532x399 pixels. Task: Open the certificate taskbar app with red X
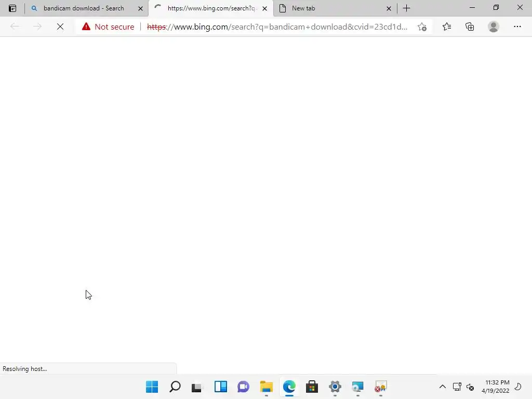pos(381,387)
